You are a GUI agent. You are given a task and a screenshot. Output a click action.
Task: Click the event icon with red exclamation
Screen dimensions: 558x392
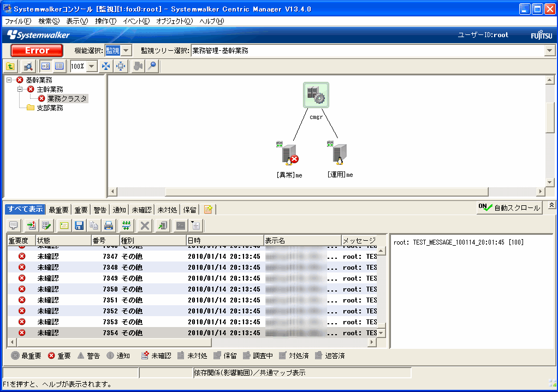coord(31,225)
